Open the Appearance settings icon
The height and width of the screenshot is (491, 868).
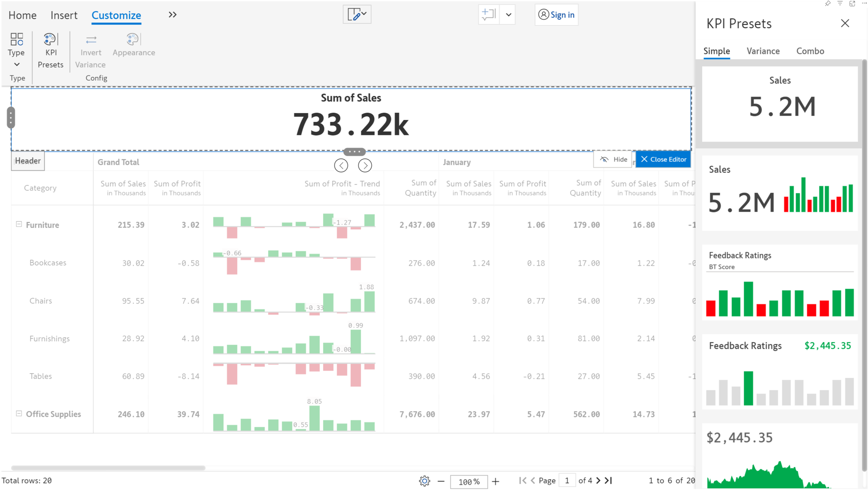pyautogui.click(x=133, y=39)
